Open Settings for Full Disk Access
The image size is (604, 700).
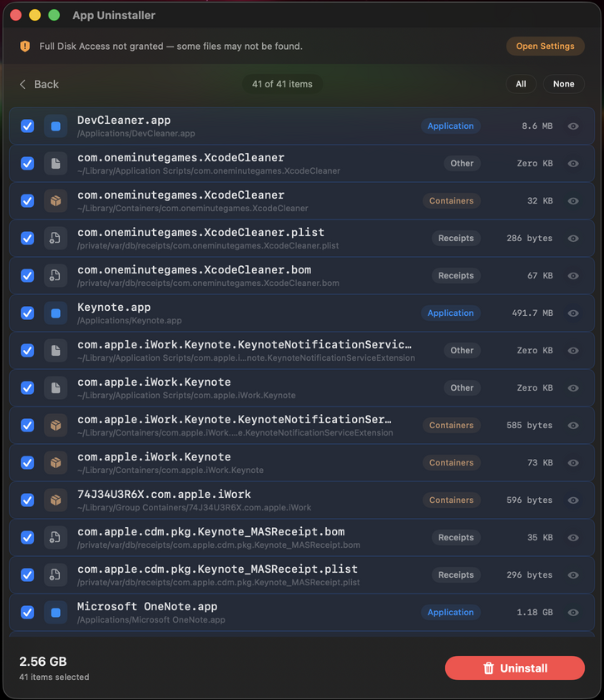click(545, 47)
